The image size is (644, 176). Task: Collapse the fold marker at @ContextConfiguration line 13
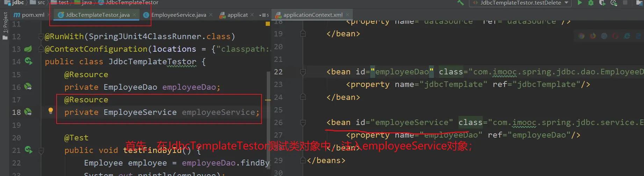[41, 49]
